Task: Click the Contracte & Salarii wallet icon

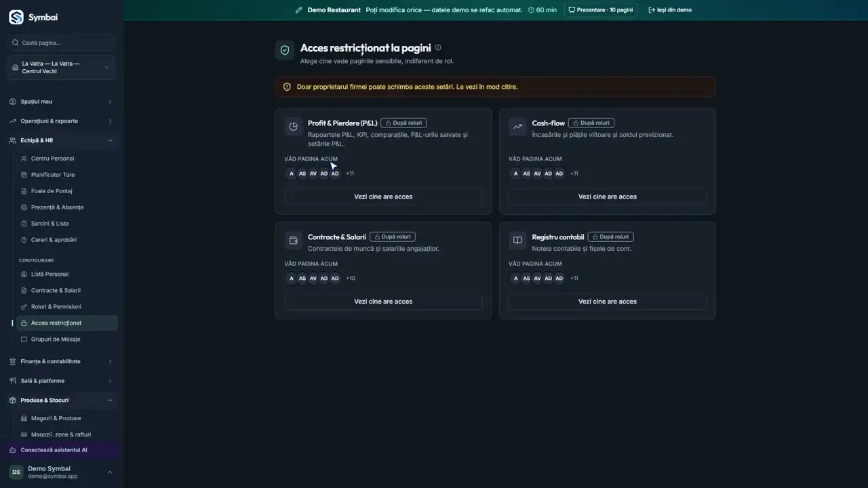Action: [293, 240]
